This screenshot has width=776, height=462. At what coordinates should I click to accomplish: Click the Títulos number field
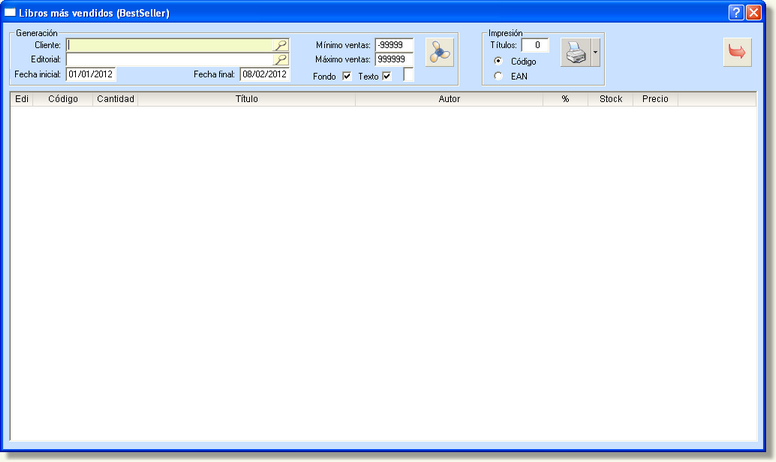(x=535, y=45)
